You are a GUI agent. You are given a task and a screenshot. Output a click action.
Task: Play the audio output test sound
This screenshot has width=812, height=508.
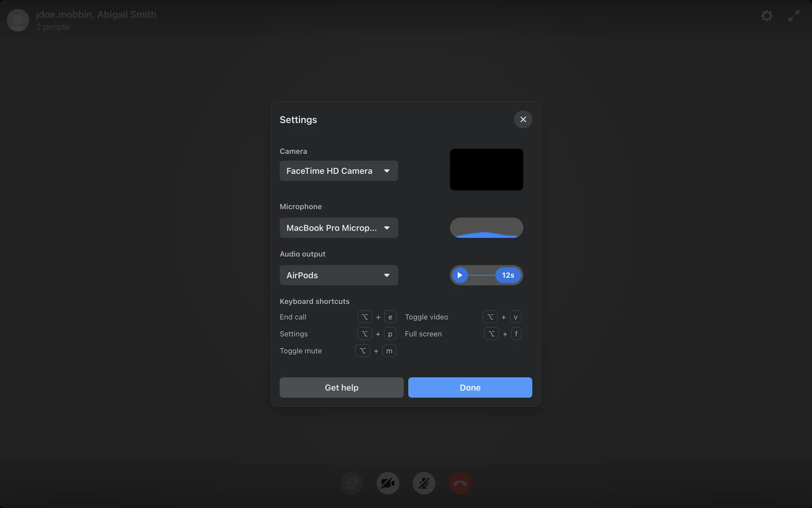(x=460, y=275)
